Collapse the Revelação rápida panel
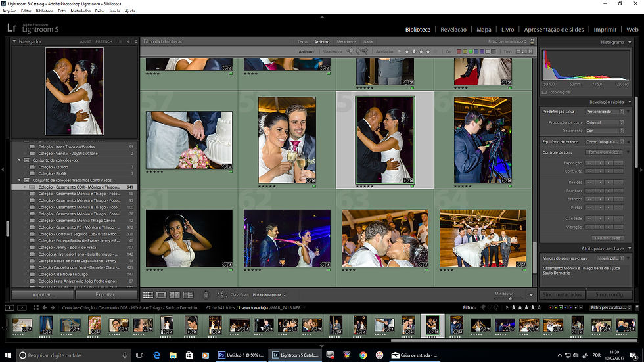 coord(630,102)
